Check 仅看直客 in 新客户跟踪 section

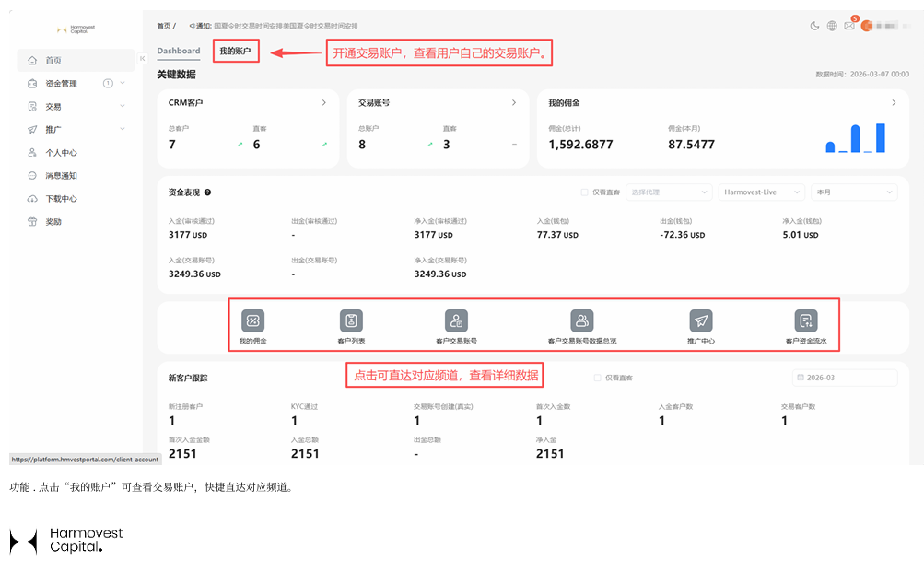(x=598, y=378)
